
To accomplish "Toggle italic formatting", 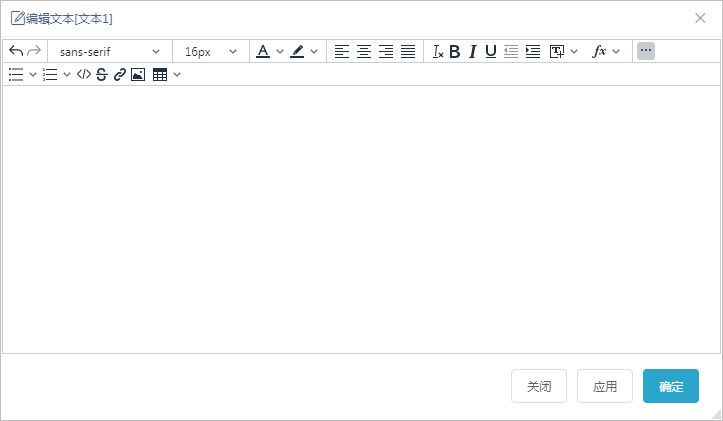I will tap(473, 51).
